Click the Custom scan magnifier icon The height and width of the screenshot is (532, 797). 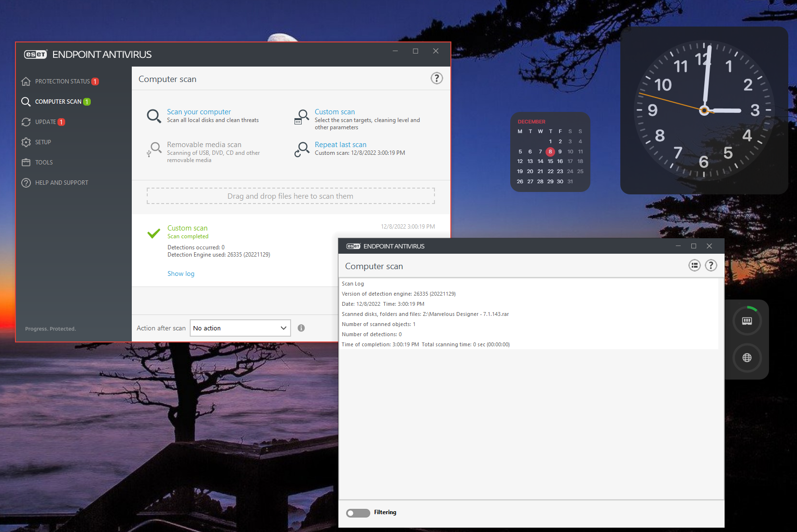[x=302, y=116]
